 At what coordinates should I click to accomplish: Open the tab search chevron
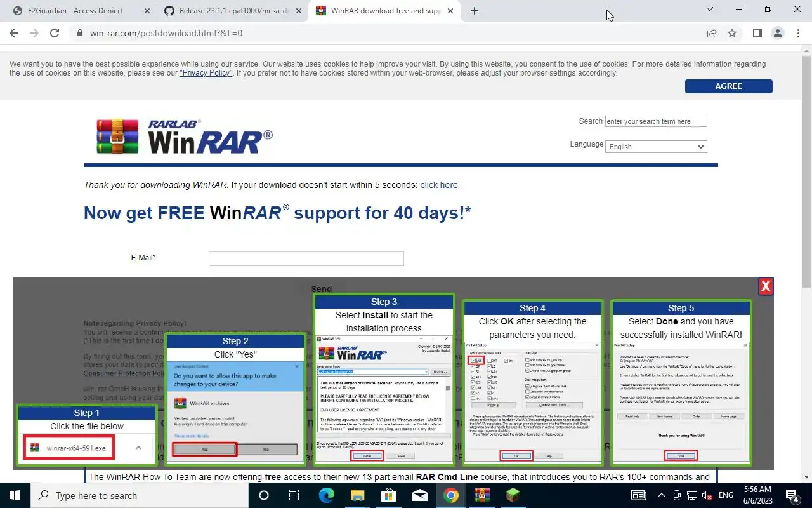(710, 10)
